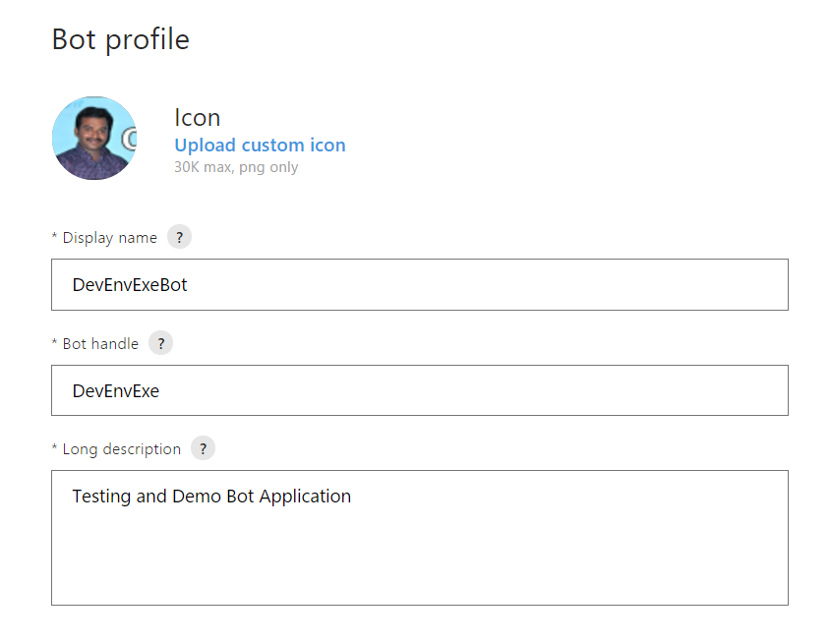Image resolution: width=830 pixels, height=644 pixels.
Task: Click the "Long description" field label
Action: (x=121, y=449)
